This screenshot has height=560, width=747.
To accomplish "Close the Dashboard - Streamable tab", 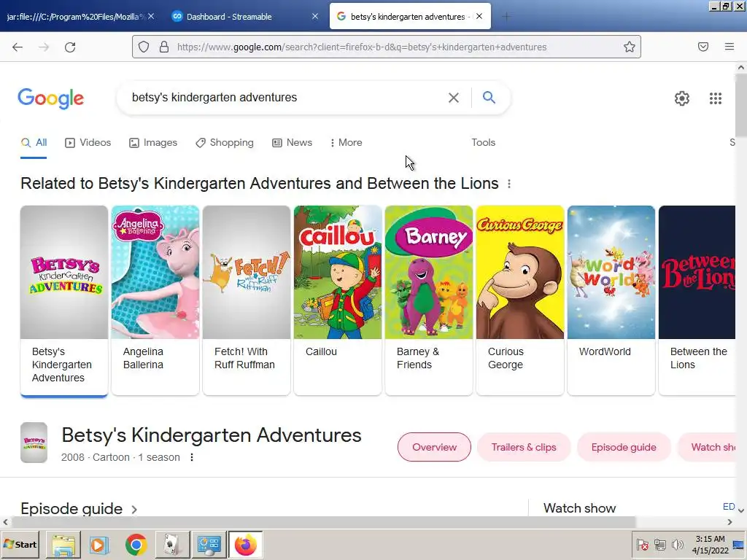I will click(x=315, y=16).
